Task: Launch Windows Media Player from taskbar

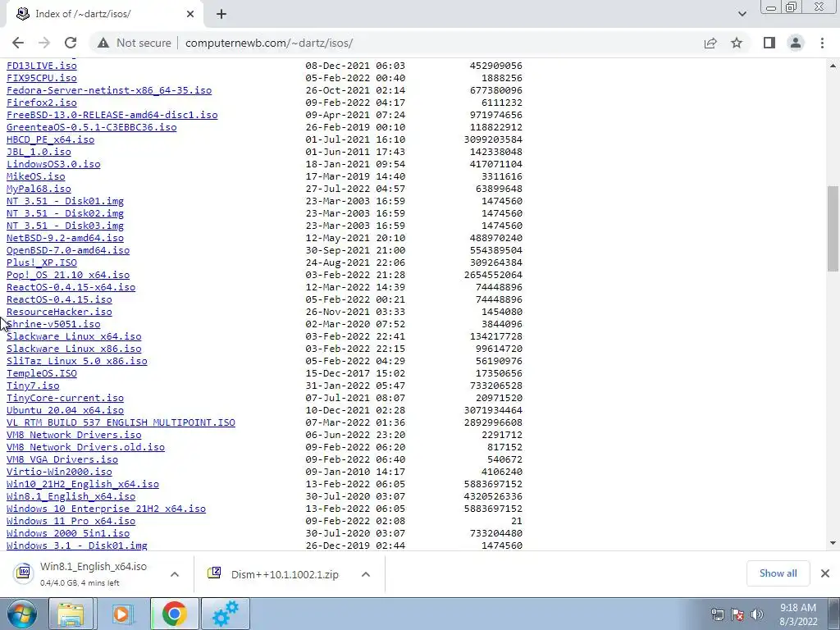Action: click(x=122, y=614)
